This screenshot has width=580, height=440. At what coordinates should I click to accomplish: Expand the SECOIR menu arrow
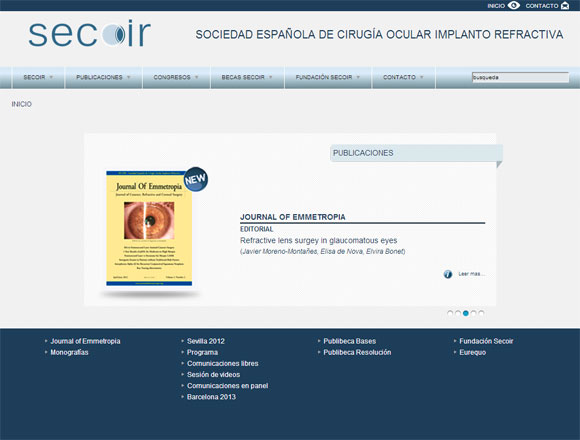(x=51, y=77)
